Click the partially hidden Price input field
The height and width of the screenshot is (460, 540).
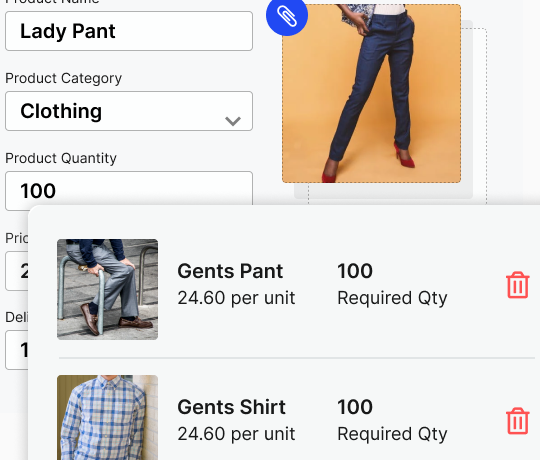tap(17, 271)
